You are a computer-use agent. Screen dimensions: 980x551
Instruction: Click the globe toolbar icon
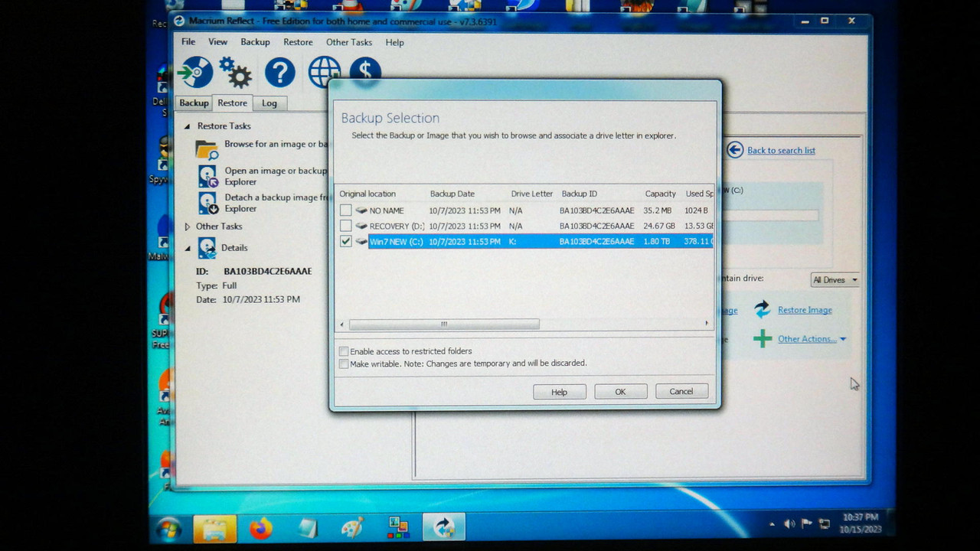(x=324, y=72)
